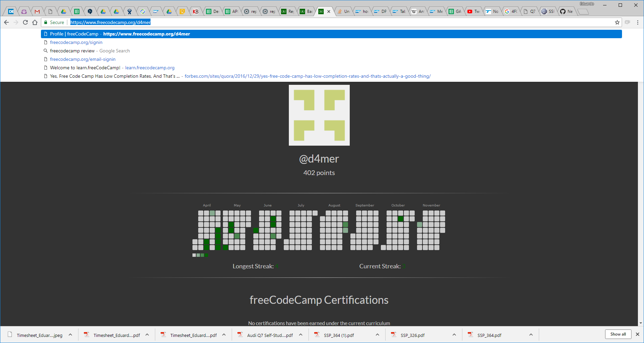This screenshot has height=343, width=644.
Task: Switch to the Volkswagen SSP tab
Action: 548,11
